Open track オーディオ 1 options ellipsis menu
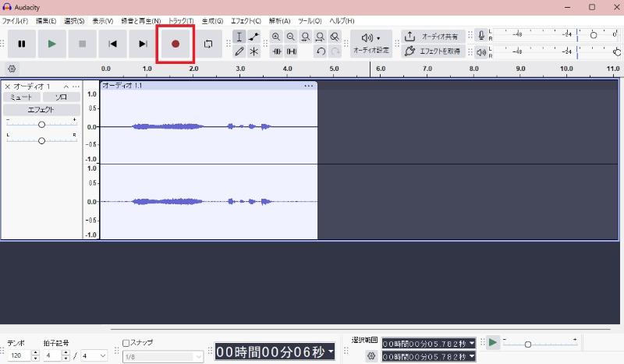Viewport: 624px width, 364px height. pos(76,87)
